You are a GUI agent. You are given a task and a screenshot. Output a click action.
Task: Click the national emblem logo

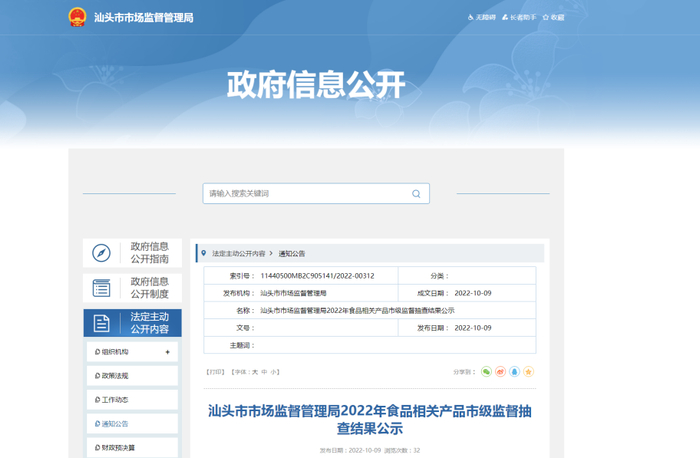pyautogui.click(x=77, y=17)
